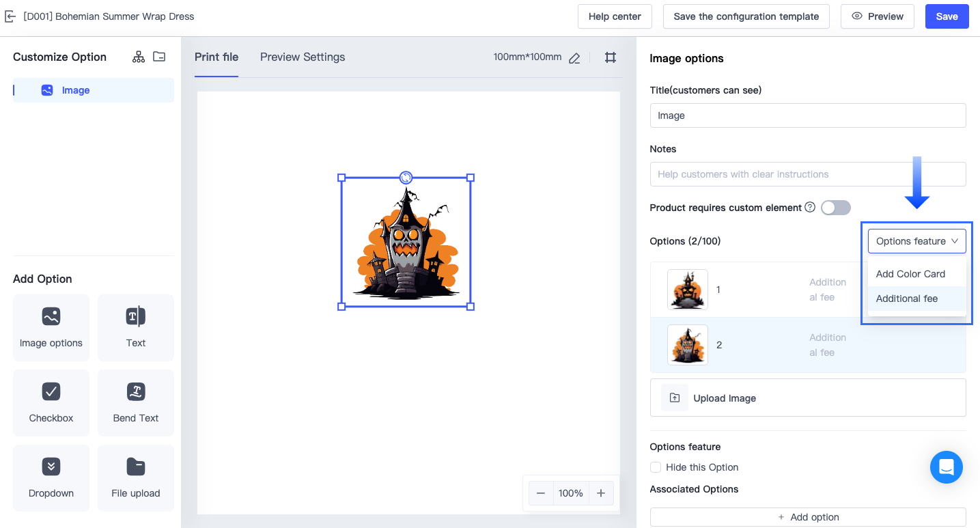
Task: Edit the 100mm*100mm canvas size
Action: click(x=574, y=58)
